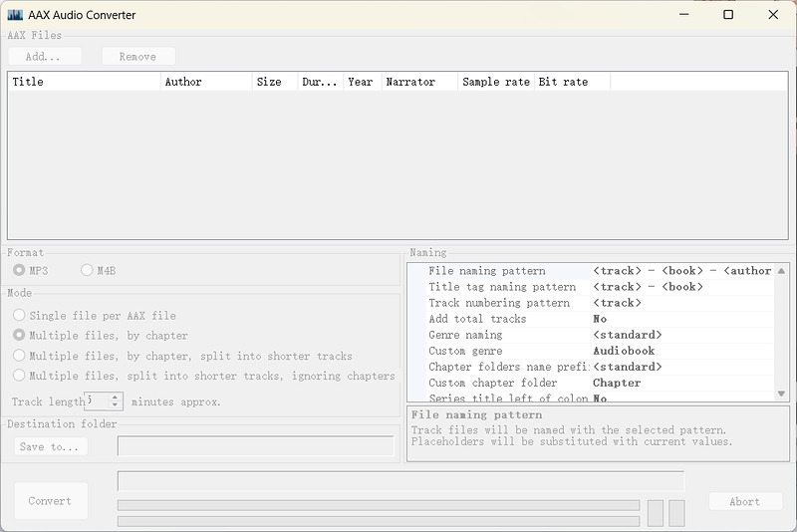Click the Dur... column header
The image size is (797, 532).
click(321, 82)
